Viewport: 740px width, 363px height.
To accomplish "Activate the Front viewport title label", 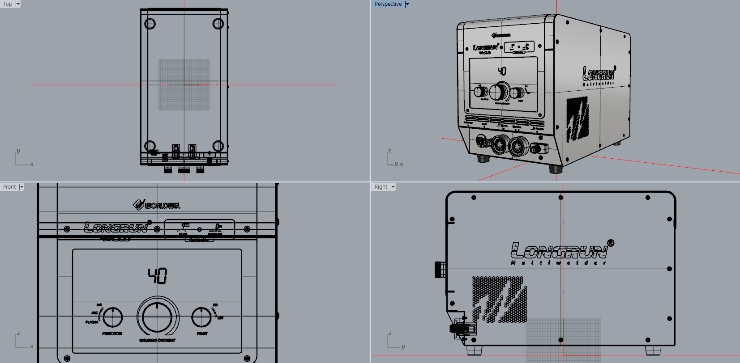I will (9, 187).
